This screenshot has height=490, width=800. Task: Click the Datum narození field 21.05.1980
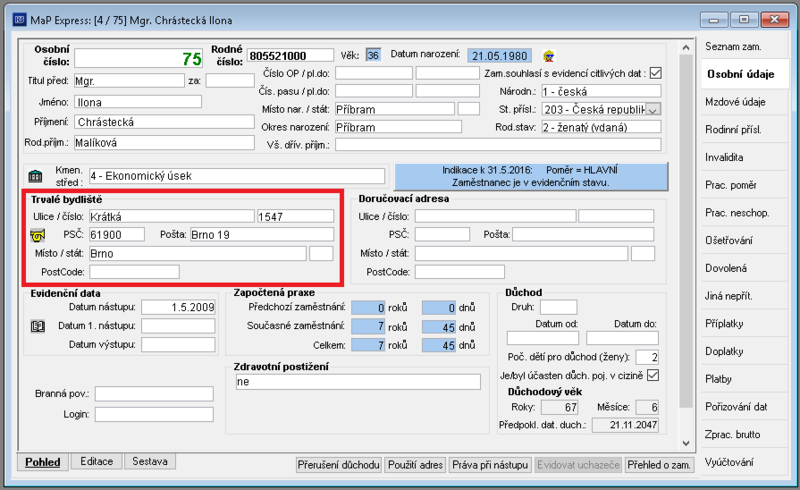click(499, 56)
